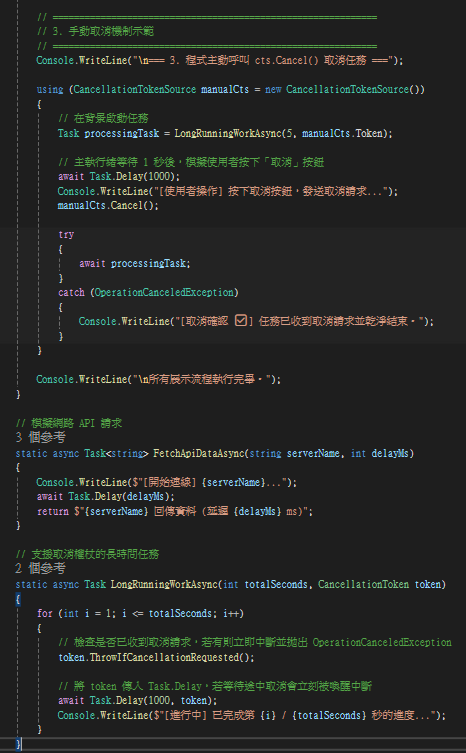
Task: Click "manualCts.Token" argument in LongRunningWorkAsync call
Action: point(342,134)
